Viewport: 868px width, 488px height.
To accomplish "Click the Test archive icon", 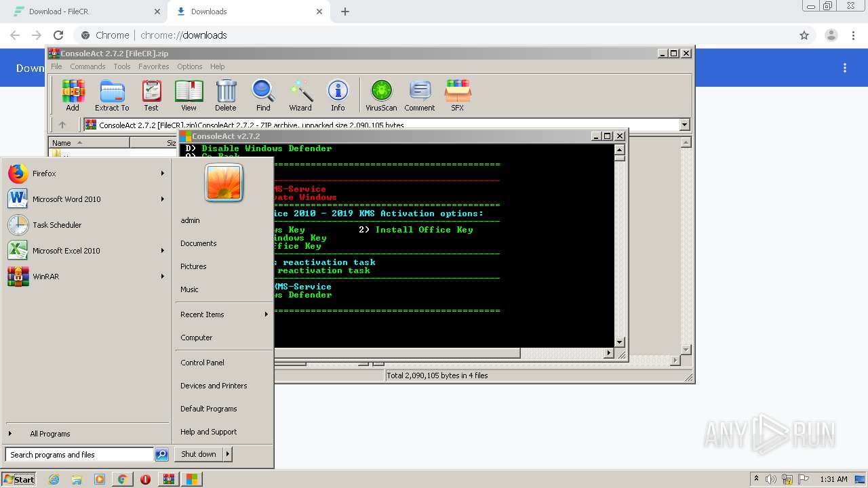I will [151, 95].
